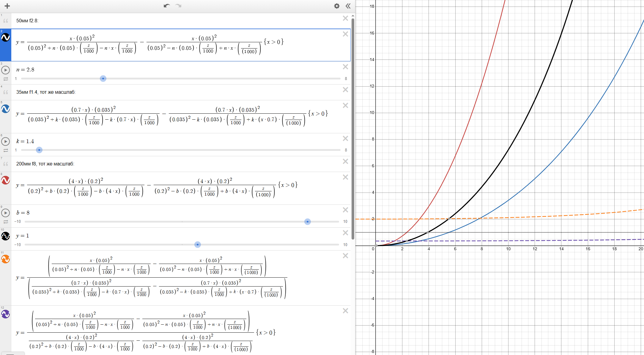Click the Redo arrow icon

[178, 6]
